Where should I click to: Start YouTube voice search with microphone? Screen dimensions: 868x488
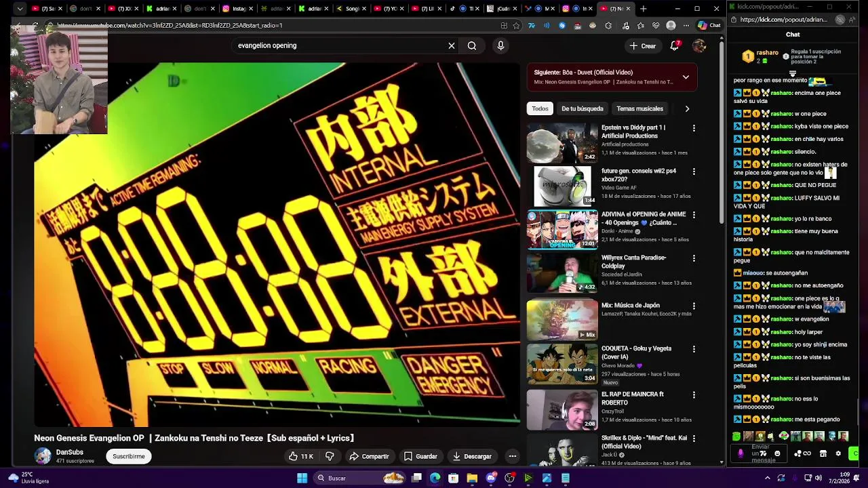pyautogui.click(x=500, y=45)
